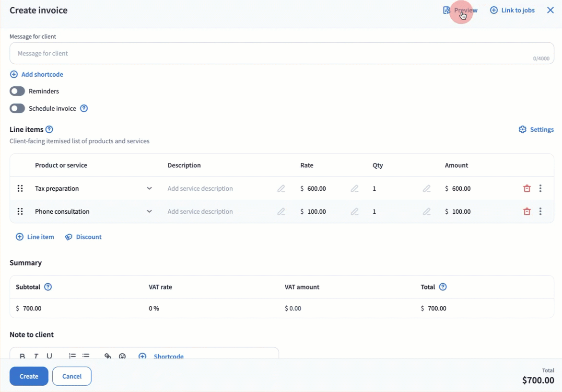Add a Discount to the invoice
Screen dimensions: 562x392
(83, 237)
